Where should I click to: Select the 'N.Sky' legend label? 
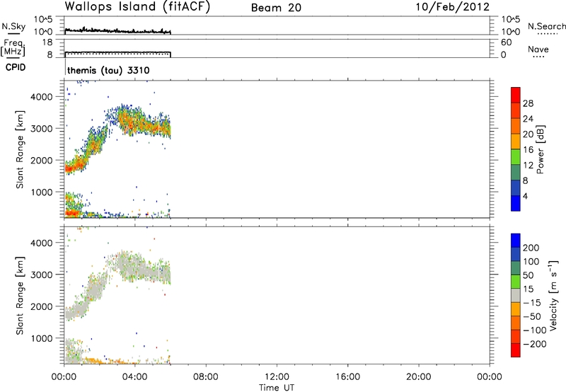[13, 26]
